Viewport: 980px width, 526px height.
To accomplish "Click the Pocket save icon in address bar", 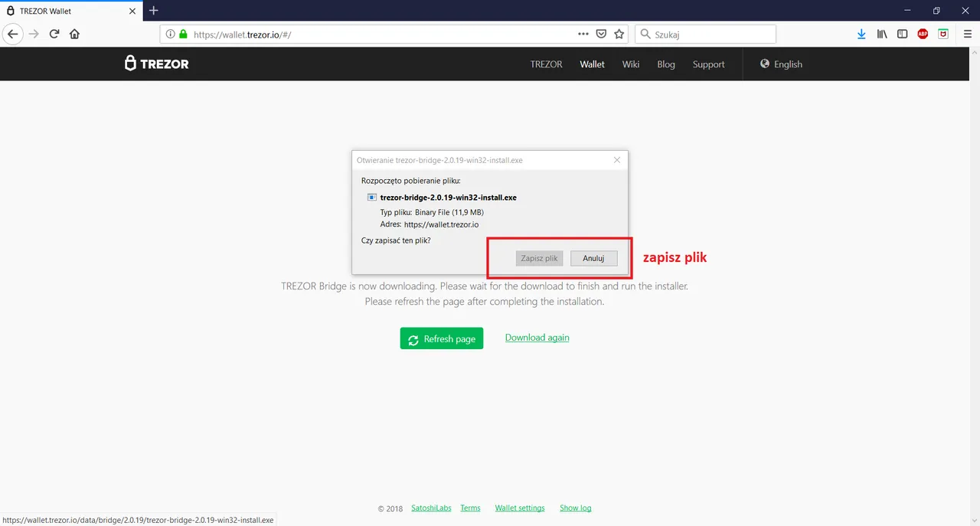I will pos(602,34).
